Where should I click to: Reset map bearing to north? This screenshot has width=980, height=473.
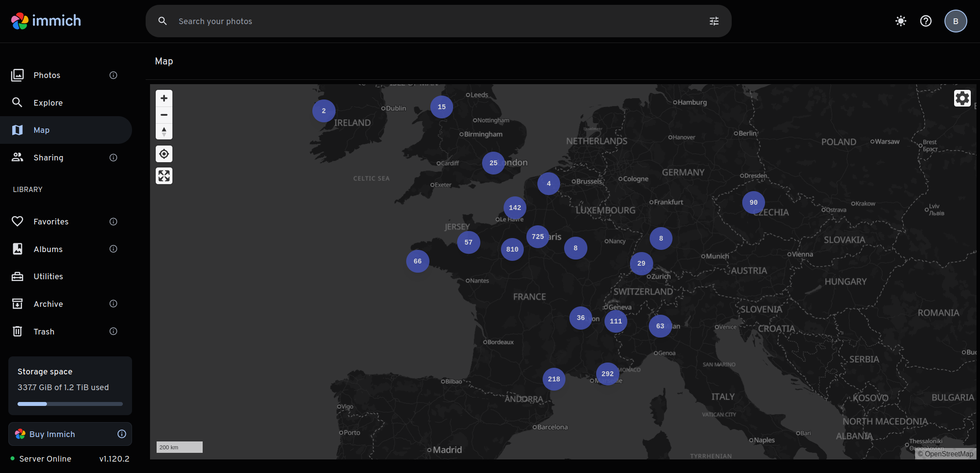click(x=164, y=131)
